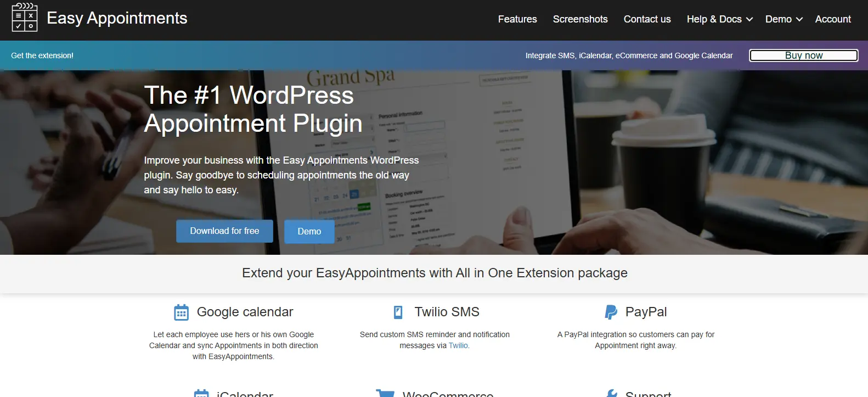
Task: Select the PayPal heading
Action: pos(646,312)
